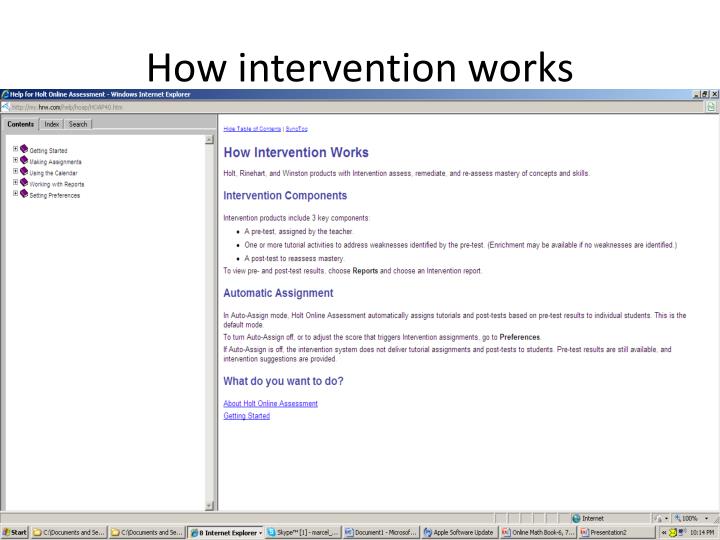The height and width of the screenshot is (540, 720).
Task: Select the Getting Started tree label
Action: [x=48, y=151]
